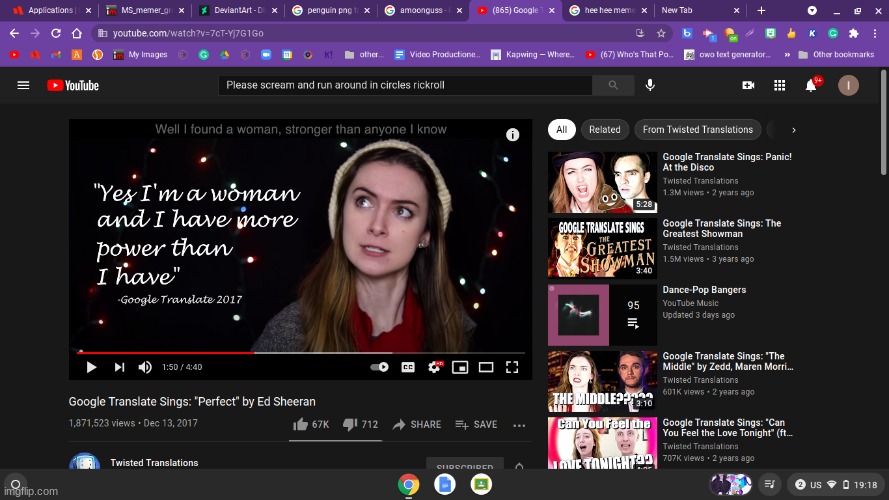Select From Twisted Translations chip

click(697, 130)
